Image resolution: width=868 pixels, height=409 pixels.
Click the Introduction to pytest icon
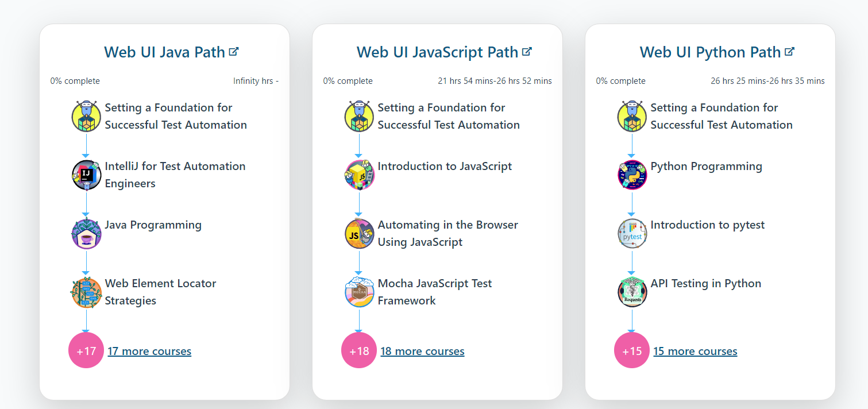pyautogui.click(x=632, y=234)
